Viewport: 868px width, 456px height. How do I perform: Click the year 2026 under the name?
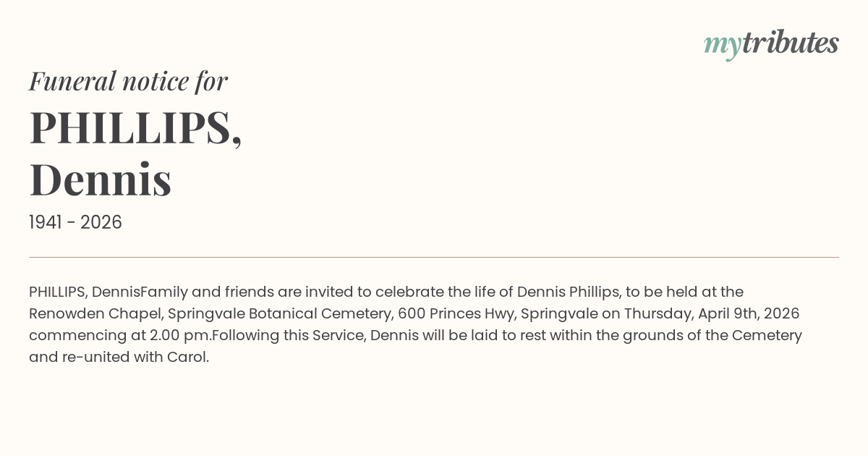point(101,222)
